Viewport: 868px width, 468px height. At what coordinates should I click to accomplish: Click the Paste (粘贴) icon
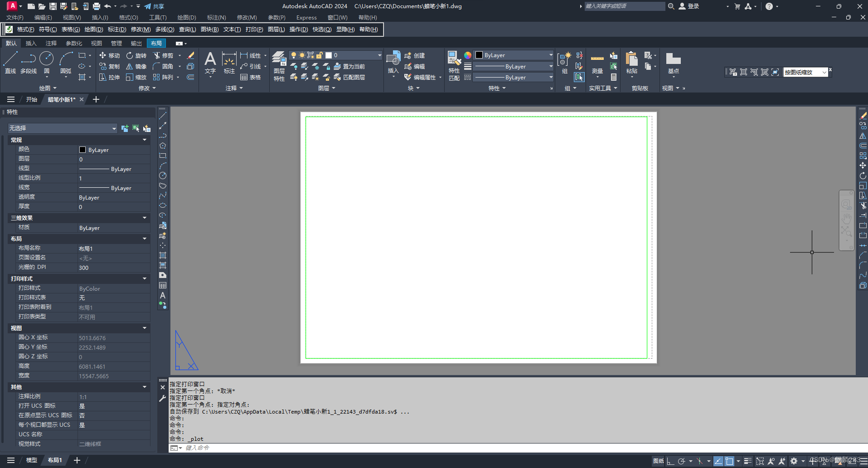click(631, 63)
